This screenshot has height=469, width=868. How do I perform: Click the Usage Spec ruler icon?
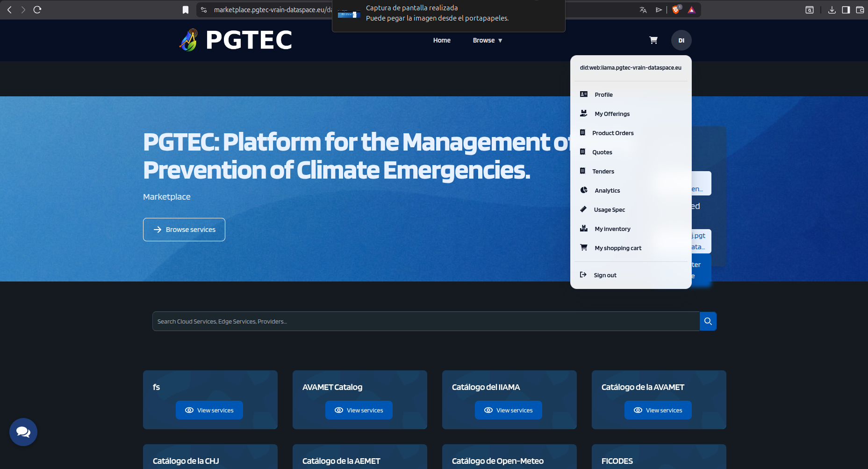583,209
